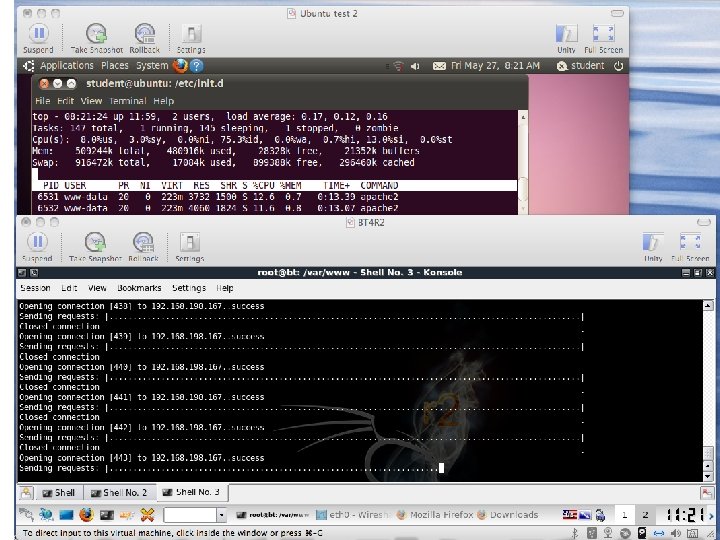Open the Help menu in Ubuntu terminal
Viewport: 720px width, 540px height.
point(163,101)
